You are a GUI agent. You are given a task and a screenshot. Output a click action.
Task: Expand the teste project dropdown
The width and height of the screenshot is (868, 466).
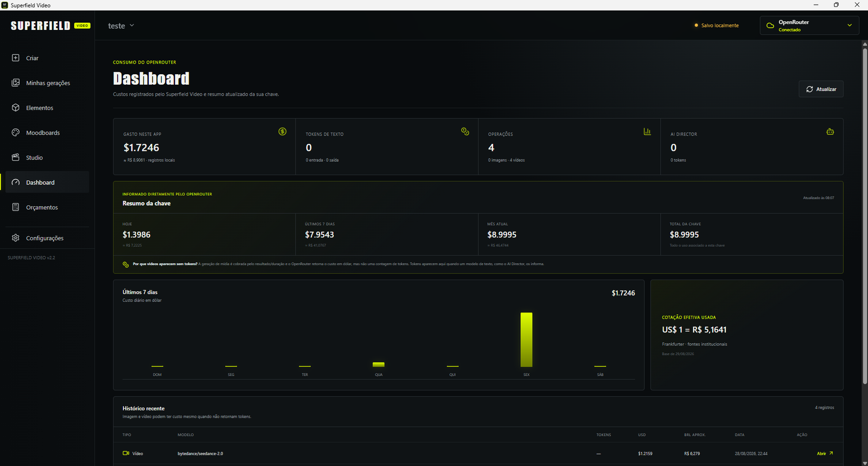(121, 25)
